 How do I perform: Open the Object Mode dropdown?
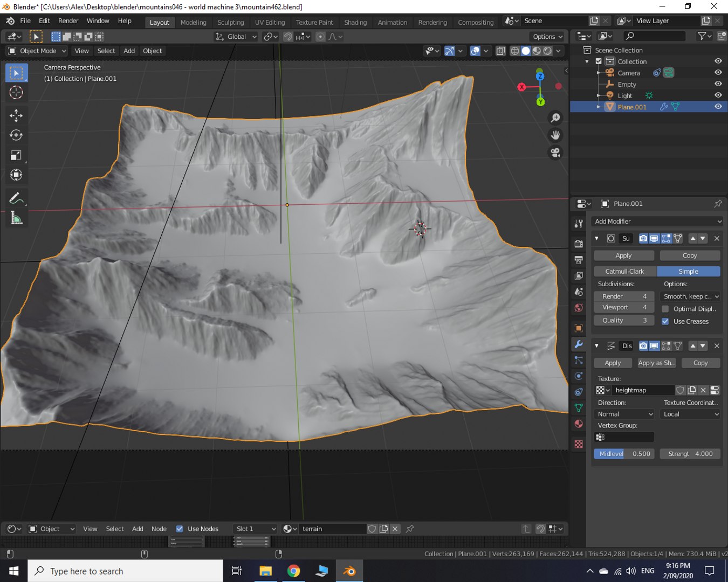tap(37, 51)
